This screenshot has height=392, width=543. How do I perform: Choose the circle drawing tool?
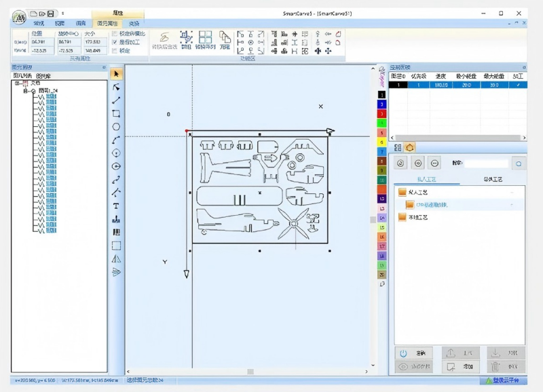tap(116, 127)
